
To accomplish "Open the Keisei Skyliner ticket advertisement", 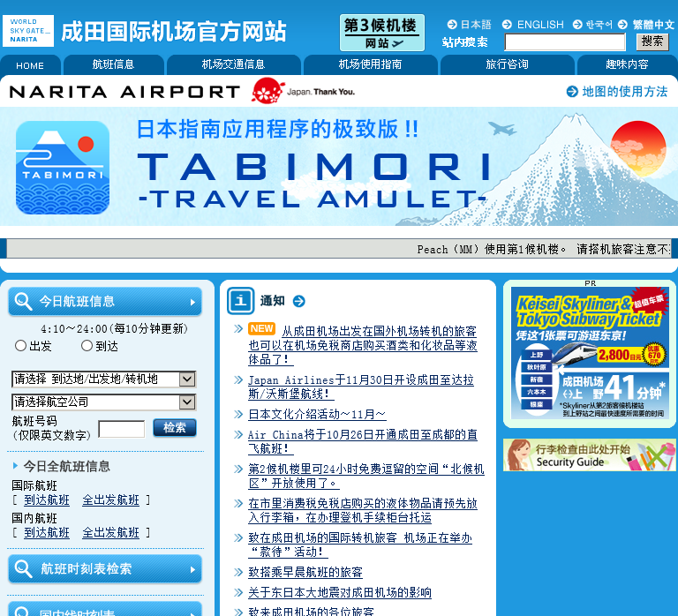I will pos(590,354).
